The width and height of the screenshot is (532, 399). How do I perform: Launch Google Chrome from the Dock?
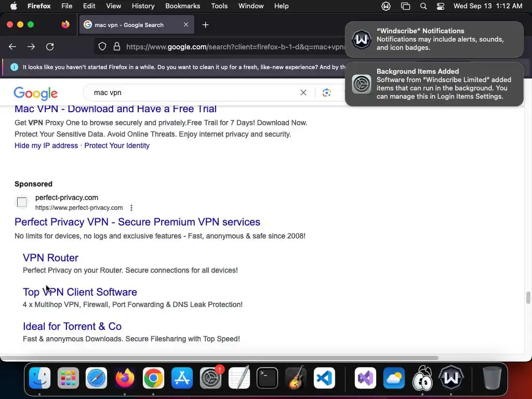153,378
